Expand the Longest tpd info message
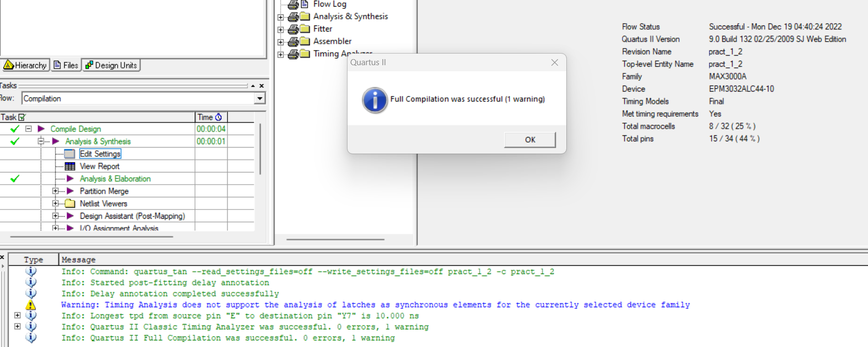868x347 pixels. 18,316
